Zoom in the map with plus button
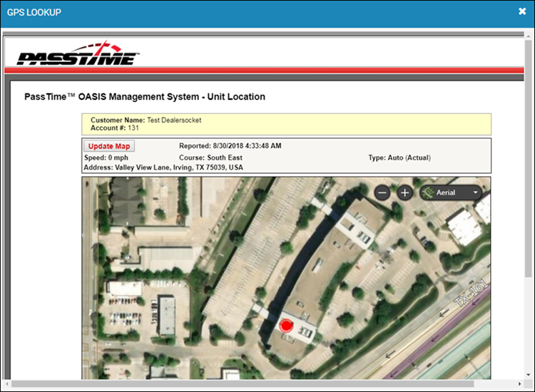This screenshot has height=392, width=535. [404, 193]
